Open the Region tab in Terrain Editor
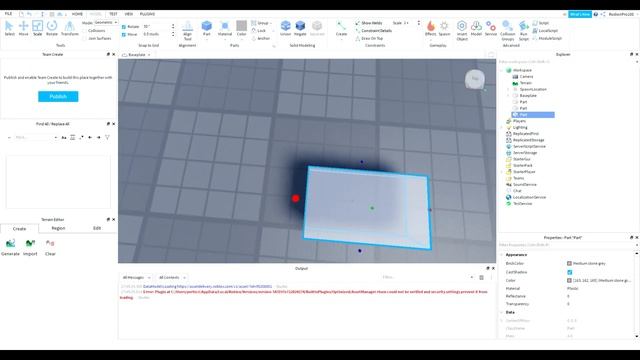This screenshot has height=360, width=640. [x=58, y=229]
